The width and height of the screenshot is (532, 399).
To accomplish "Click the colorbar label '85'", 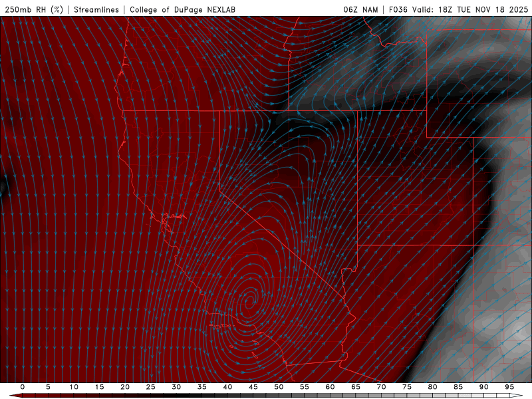I will click(x=458, y=387).
